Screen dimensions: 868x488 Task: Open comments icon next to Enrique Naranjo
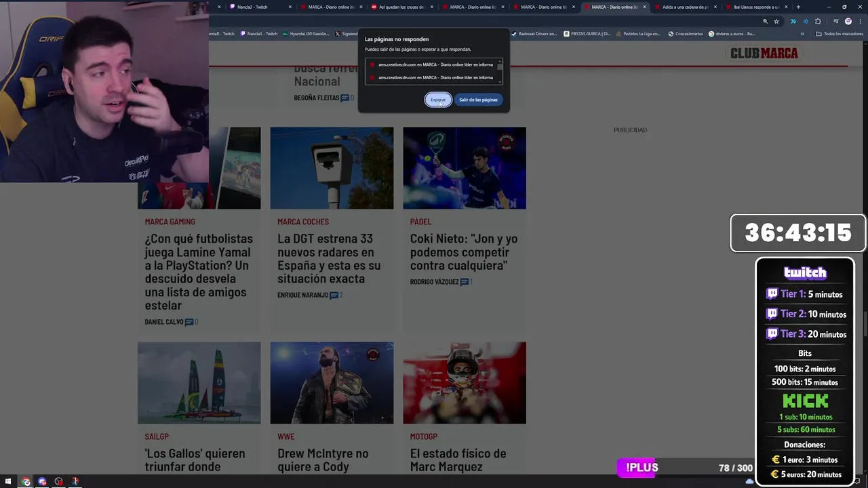334,295
